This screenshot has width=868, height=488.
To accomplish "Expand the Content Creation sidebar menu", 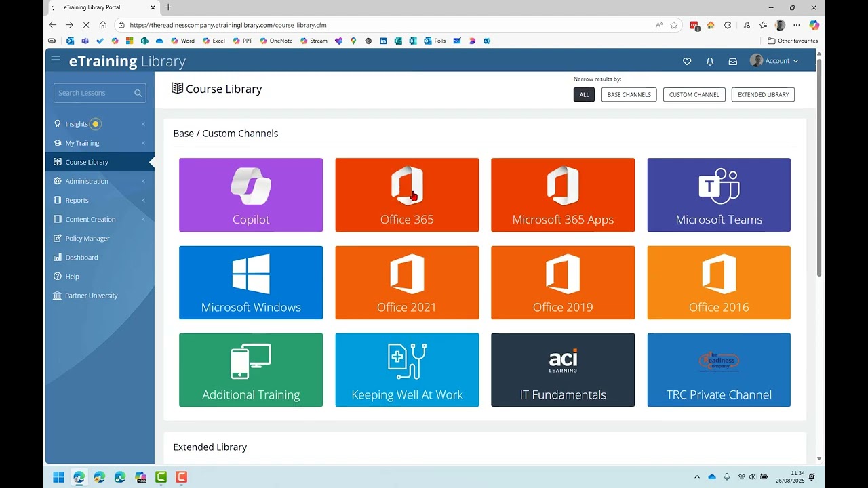I will tap(100, 219).
